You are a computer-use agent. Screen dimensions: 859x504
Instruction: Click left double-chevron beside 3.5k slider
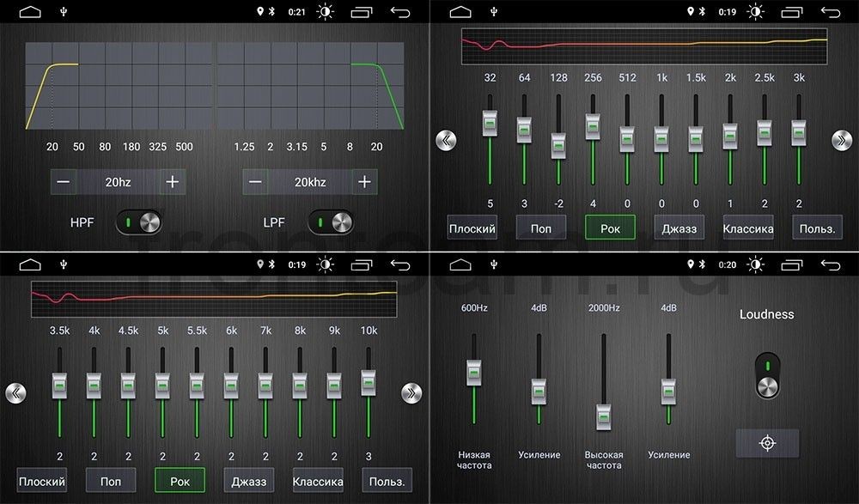15,392
